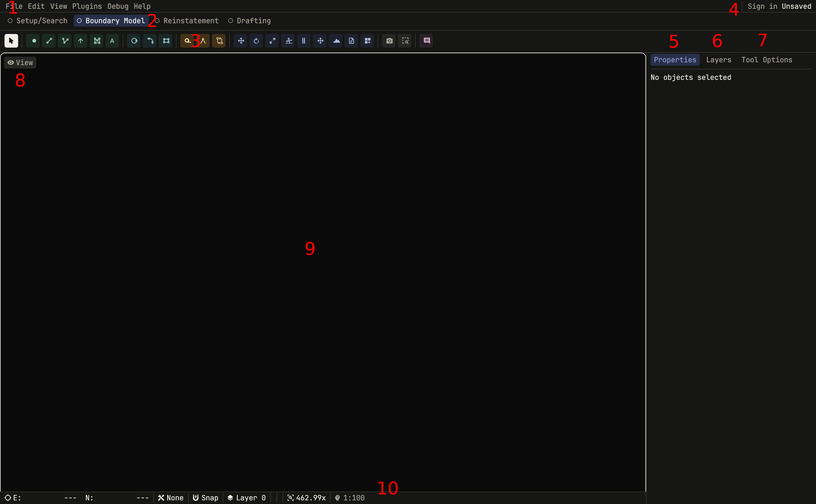816x504 pixels.
Task: Open the Edit menu
Action: point(36,6)
